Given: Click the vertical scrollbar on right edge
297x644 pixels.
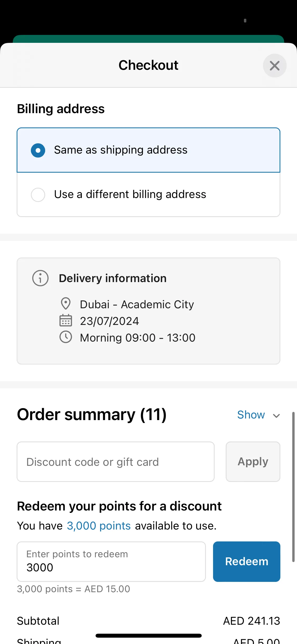Looking at the screenshot, I should point(293,487).
